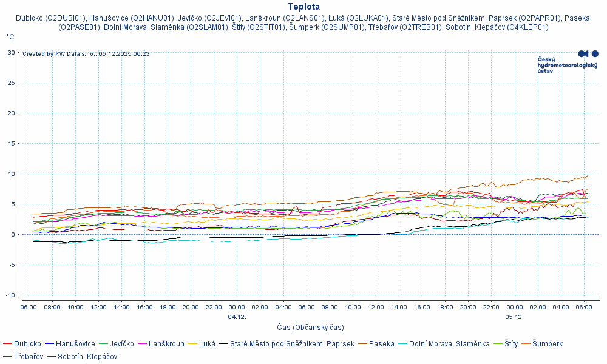Click the 04.12. date label on the time axis
The image size is (607, 364).
[x=237, y=317]
